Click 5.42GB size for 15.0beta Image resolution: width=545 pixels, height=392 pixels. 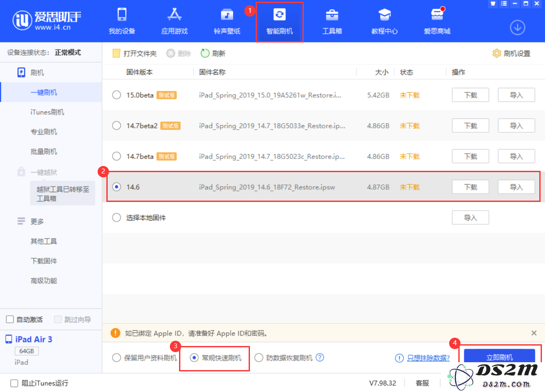378,95
